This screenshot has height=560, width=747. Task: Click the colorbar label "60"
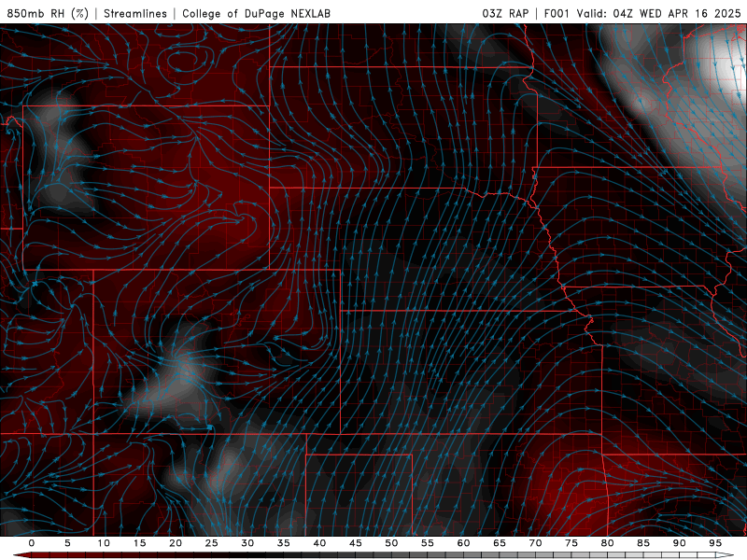pyautogui.click(x=463, y=543)
